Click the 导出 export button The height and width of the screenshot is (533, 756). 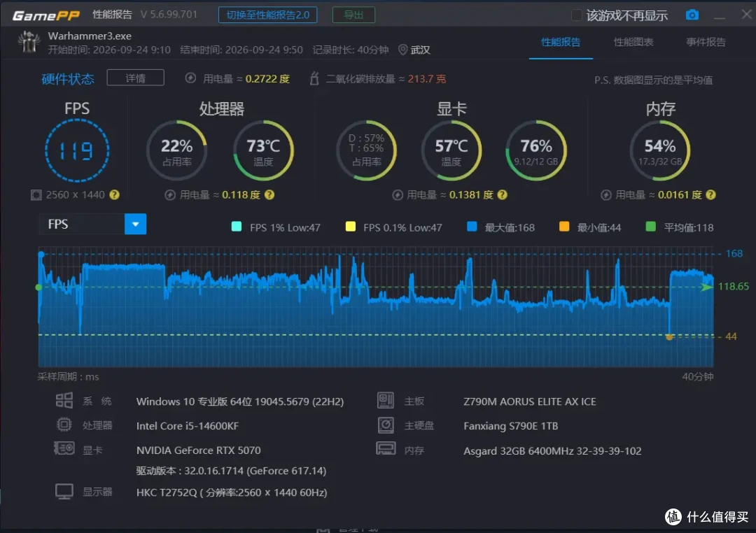[353, 15]
